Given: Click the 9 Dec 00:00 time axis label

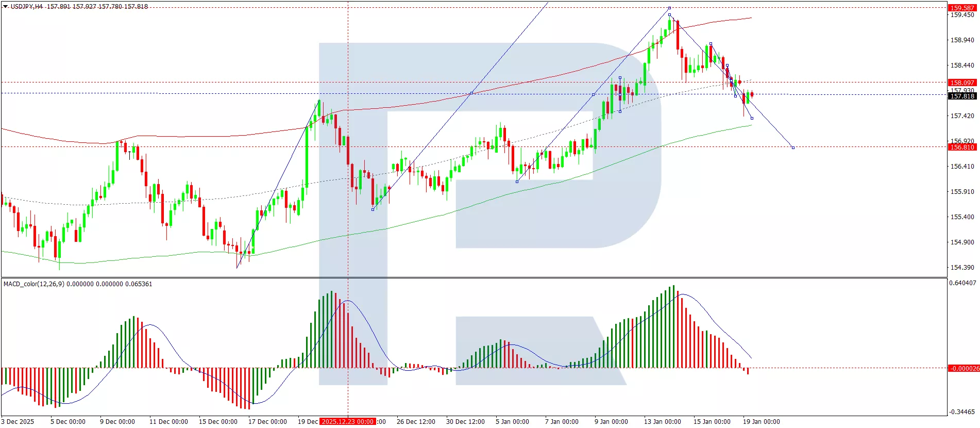Looking at the screenshot, I should [x=117, y=421].
